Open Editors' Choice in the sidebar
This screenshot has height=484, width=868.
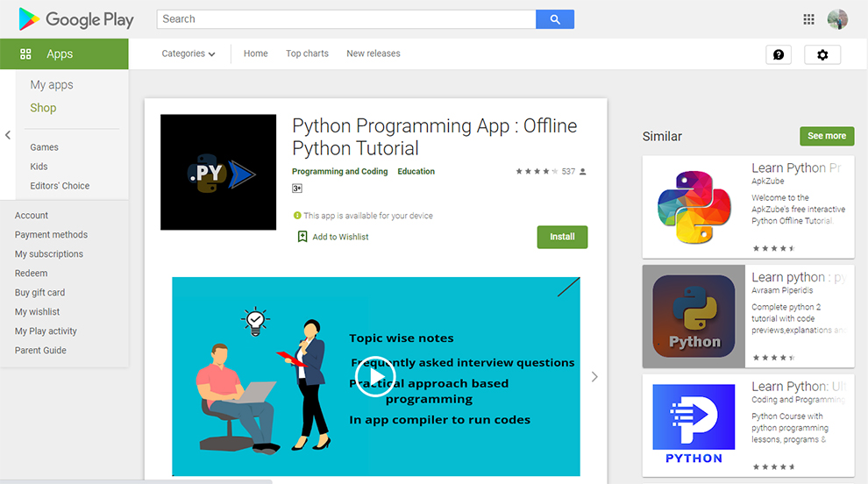pos(60,186)
